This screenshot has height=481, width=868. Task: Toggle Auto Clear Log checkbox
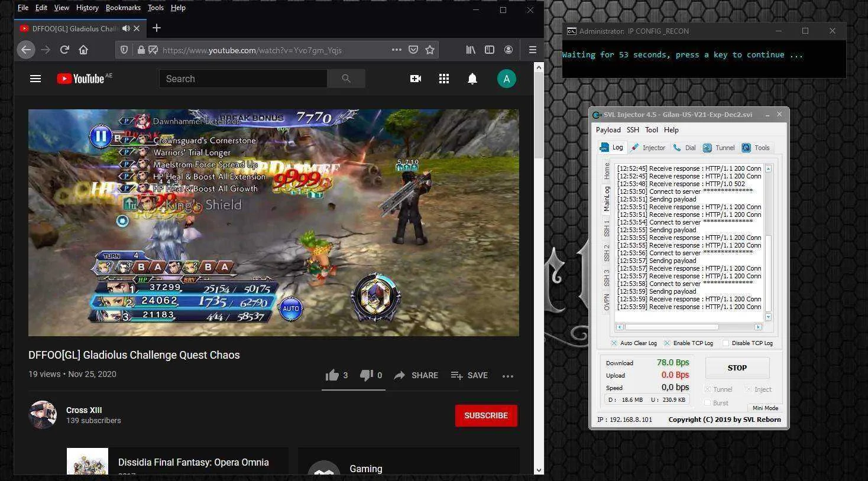(x=614, y=343)
